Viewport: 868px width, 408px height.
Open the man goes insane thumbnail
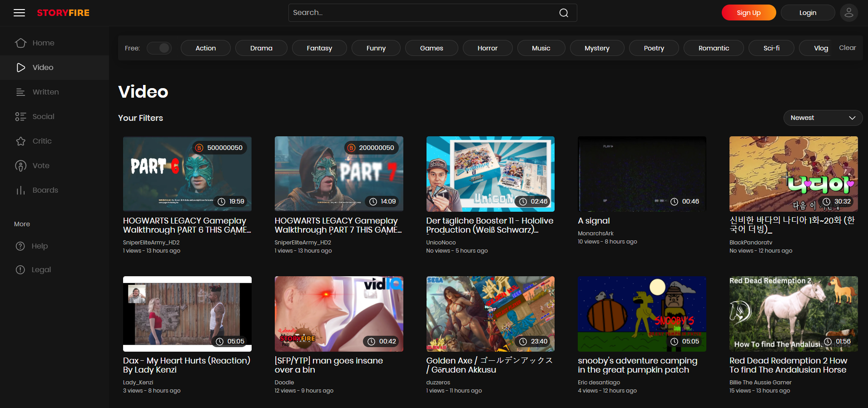339,314
